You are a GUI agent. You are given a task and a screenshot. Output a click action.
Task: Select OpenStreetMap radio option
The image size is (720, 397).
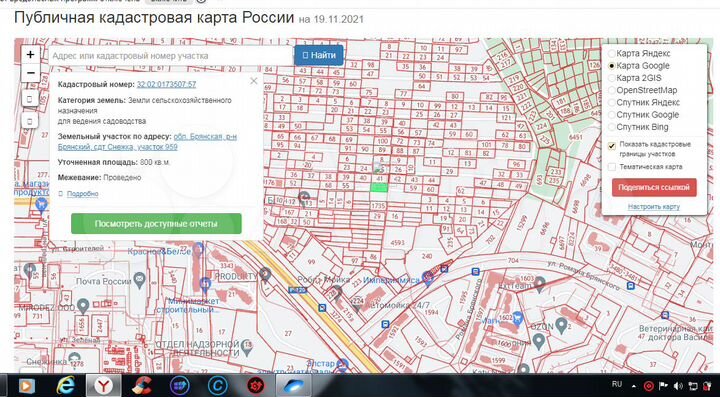612,90
